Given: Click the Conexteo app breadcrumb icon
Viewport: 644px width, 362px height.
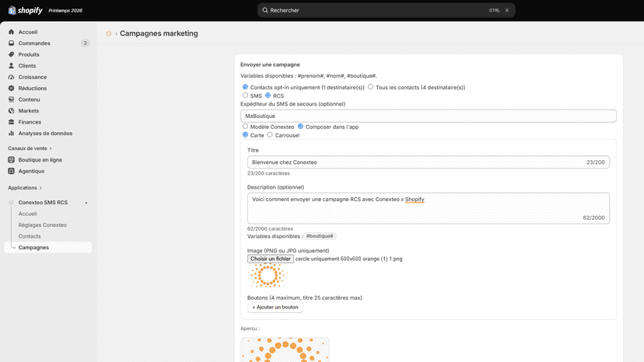Looking at the screenshot, I should click(108, 33).
